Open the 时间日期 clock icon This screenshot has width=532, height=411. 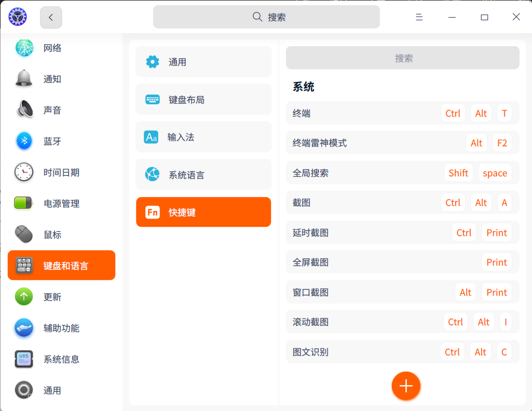pos(24,172)
